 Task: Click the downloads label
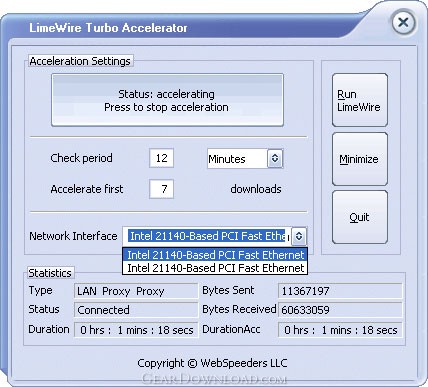click(256, 189)
